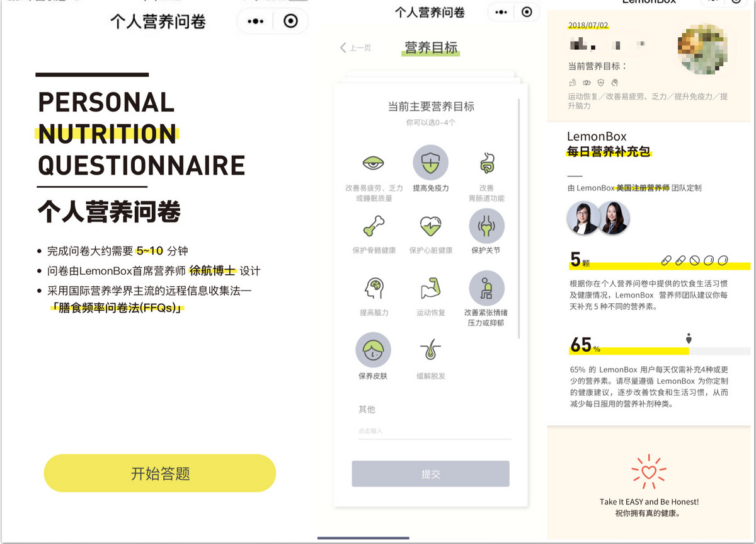
Task: Select the 改善胃肠道功能 stomach icon
Action: pos(486,164)
